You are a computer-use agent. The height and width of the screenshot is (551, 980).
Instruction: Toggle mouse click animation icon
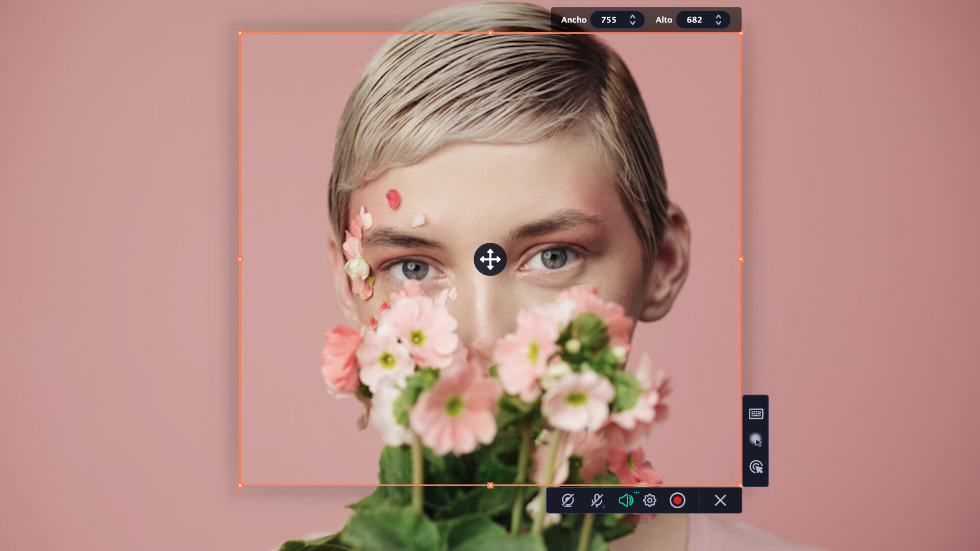point(756,467)
